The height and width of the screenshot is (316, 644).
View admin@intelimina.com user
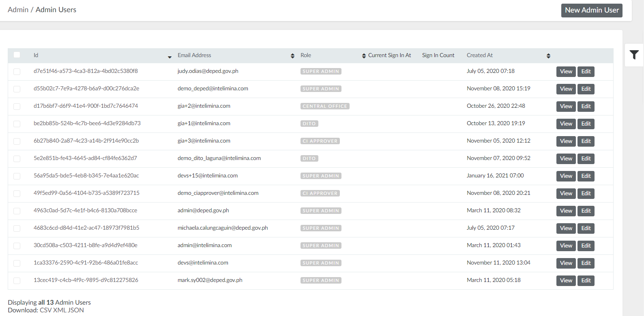point(566,246)
